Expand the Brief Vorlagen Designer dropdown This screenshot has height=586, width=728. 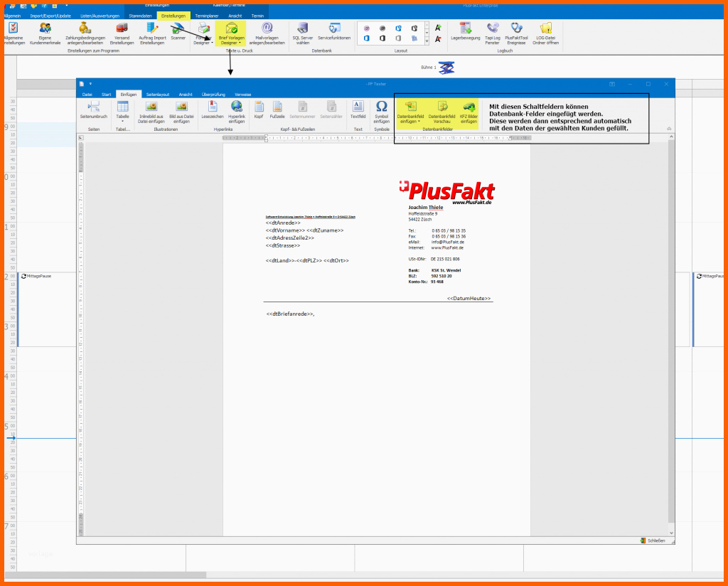232,43
